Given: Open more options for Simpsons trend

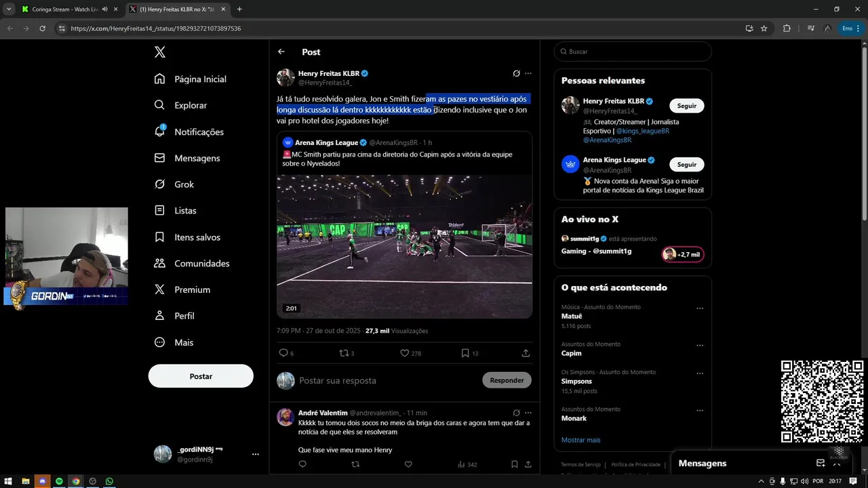Looking at the screenshot, I should [x=700, y=373].
